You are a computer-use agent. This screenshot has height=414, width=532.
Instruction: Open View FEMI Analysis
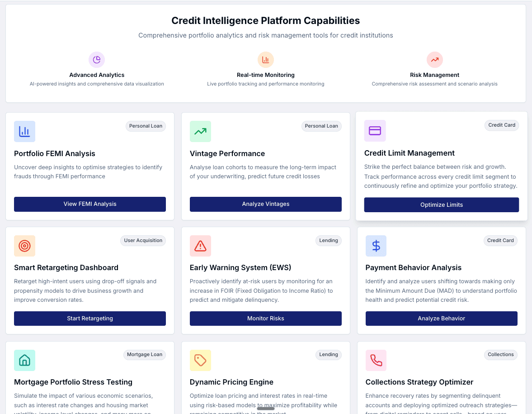(90, 204)
